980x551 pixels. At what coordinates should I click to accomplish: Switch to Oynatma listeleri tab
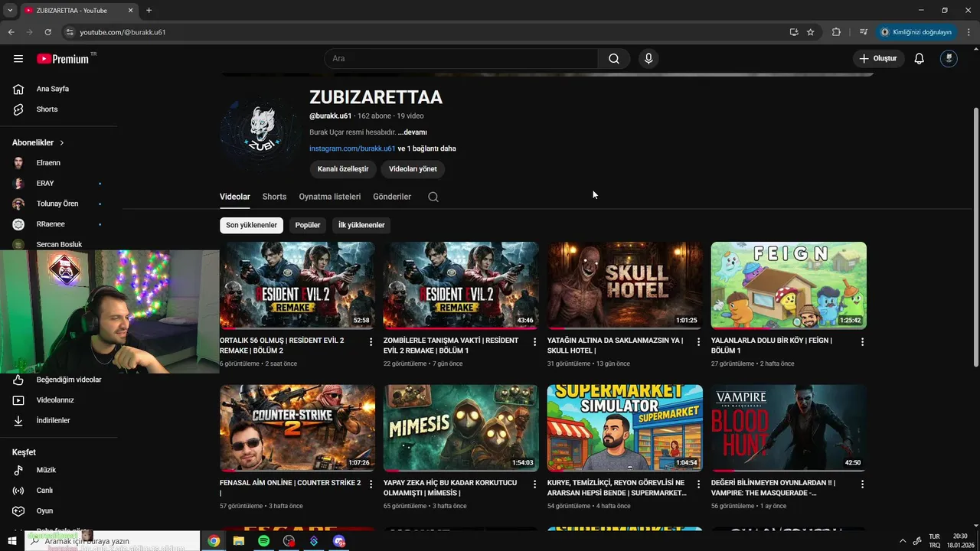[x=330, y=197]
